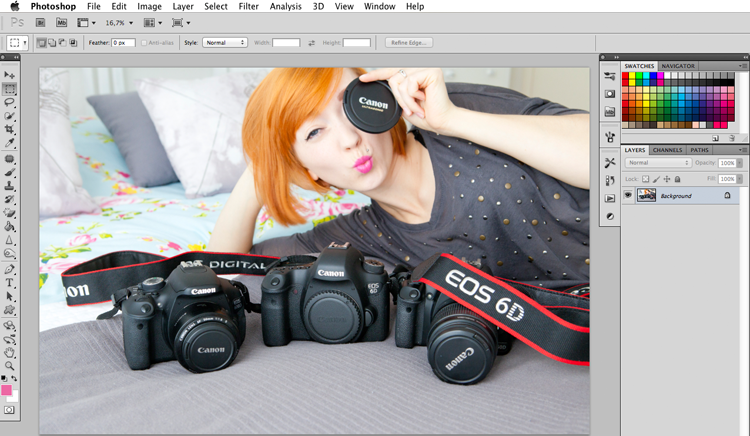Toggle the Anti-alias checkbox
Image resolution: width=750 pixels, height=436 pixels.
click(x=144, y=43)
